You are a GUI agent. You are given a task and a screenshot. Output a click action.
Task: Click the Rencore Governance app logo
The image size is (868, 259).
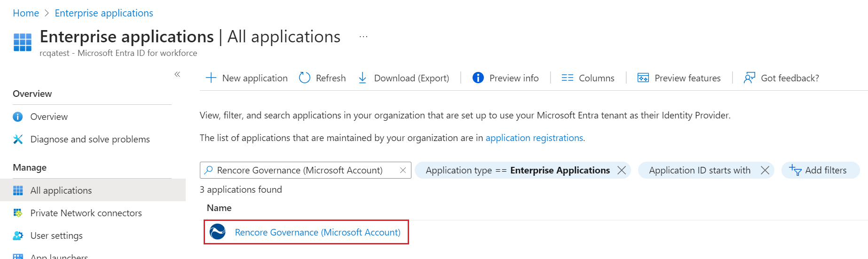click(x=217, y=232)
